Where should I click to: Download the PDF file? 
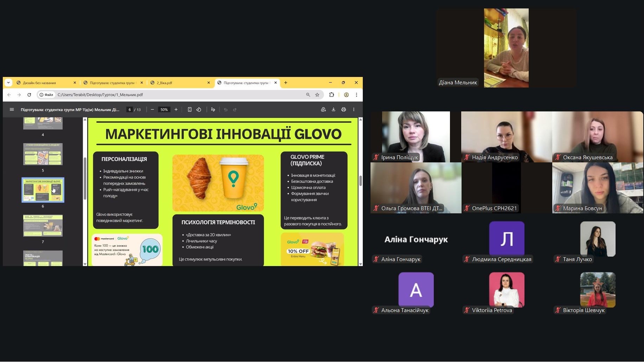(333, 110)
